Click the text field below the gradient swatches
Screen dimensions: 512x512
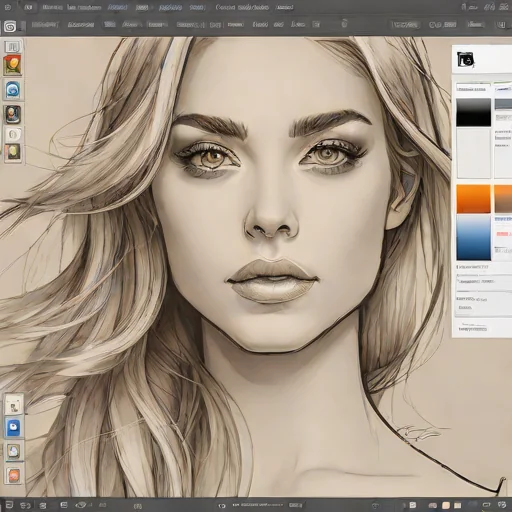coord(484,282)
